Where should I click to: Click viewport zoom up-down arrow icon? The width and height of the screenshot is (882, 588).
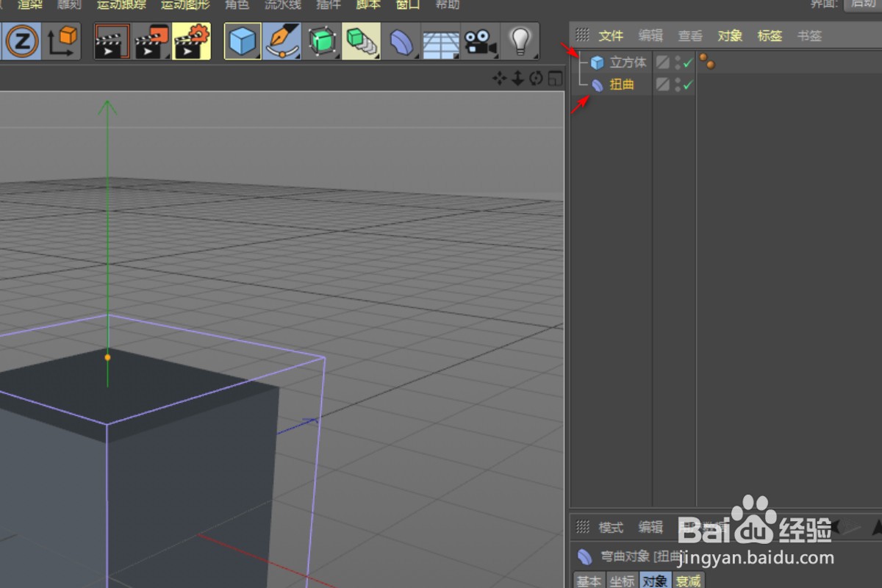tap(517, 79)
